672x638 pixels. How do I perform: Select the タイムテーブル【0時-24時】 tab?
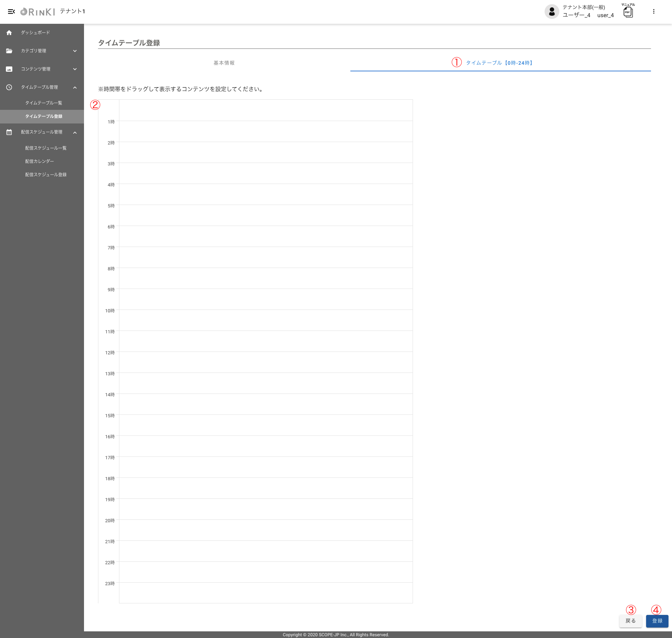(500, 63)
